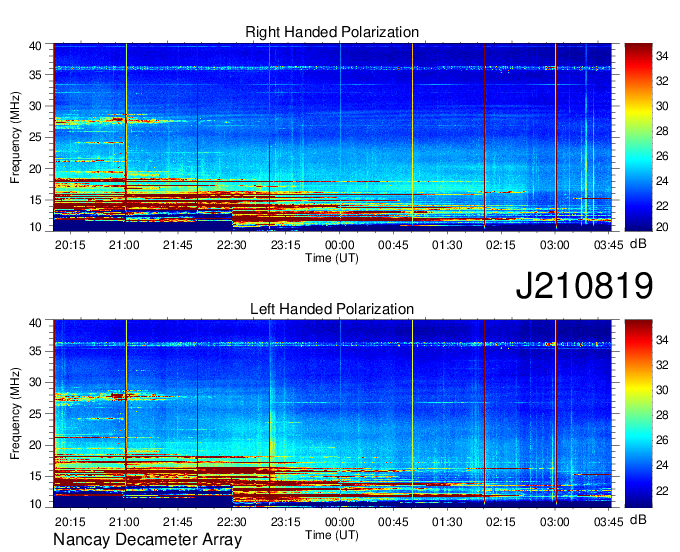Click the 00:45 time tick under Left Handed plot

[x=393, y=522]
